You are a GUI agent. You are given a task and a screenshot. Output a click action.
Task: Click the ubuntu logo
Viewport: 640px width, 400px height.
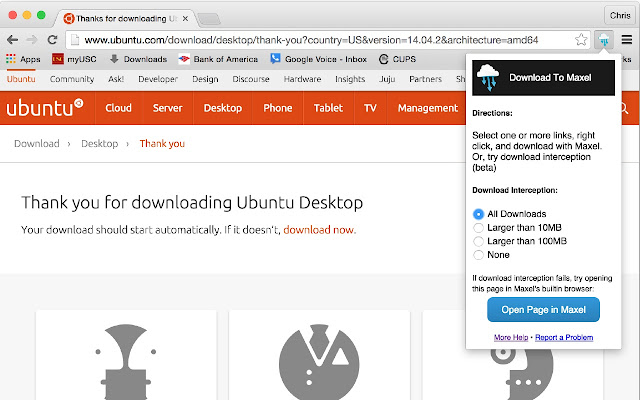point(45,108)
